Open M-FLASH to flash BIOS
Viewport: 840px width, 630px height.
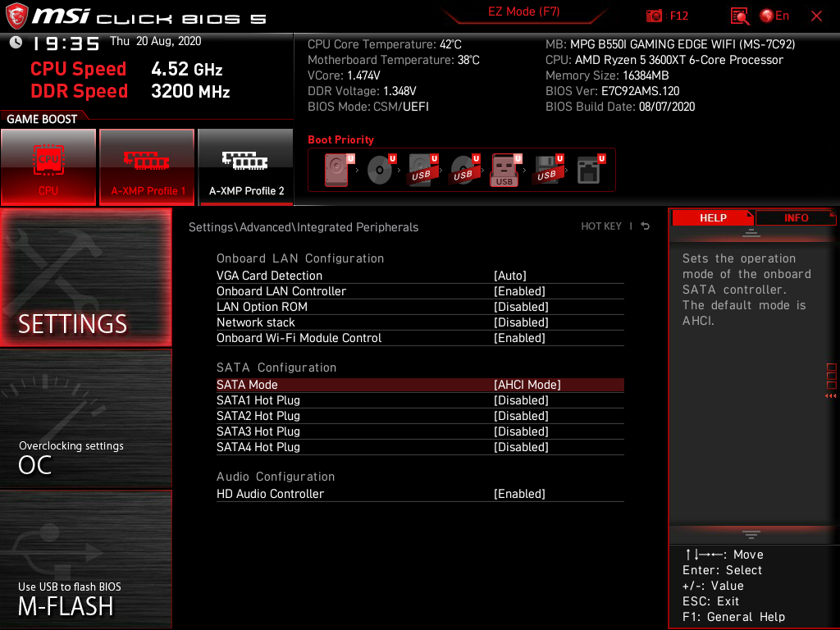tap(85, 559)
